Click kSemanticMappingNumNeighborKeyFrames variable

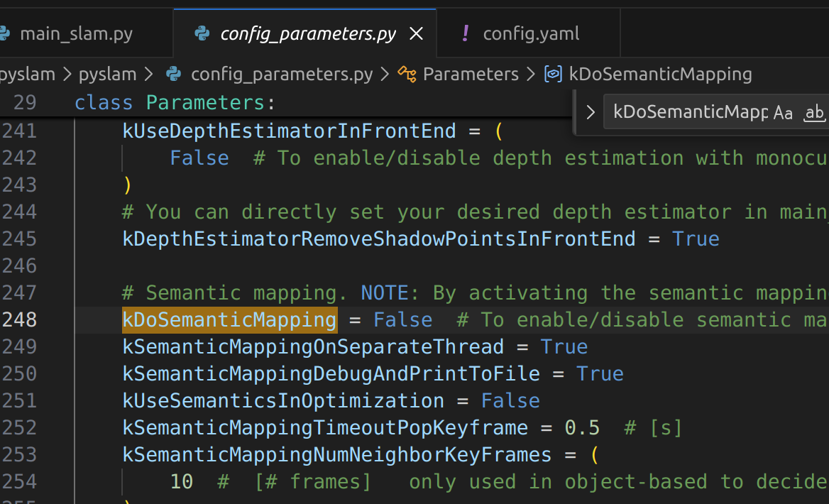tap(336, 455)
